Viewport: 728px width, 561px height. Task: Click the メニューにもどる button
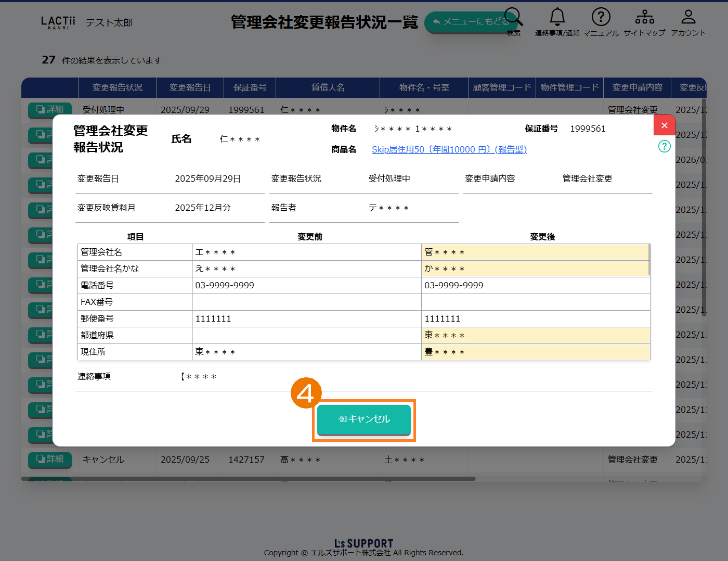point(468,22)
